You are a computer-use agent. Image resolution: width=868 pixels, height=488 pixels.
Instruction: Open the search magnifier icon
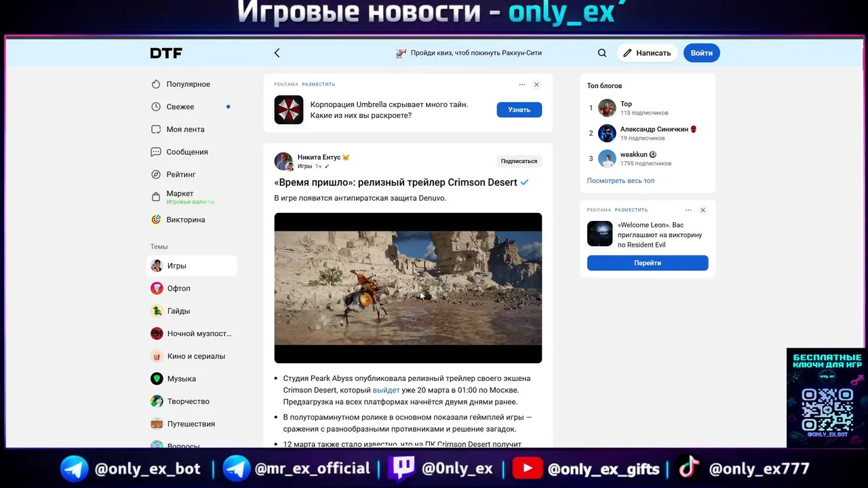click(602, 53)
